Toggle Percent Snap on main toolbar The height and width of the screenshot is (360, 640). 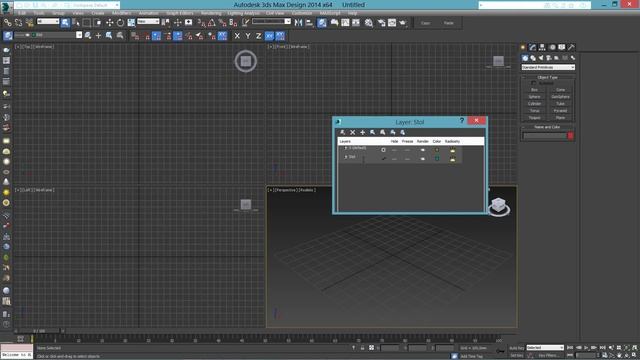coord(222,23)
